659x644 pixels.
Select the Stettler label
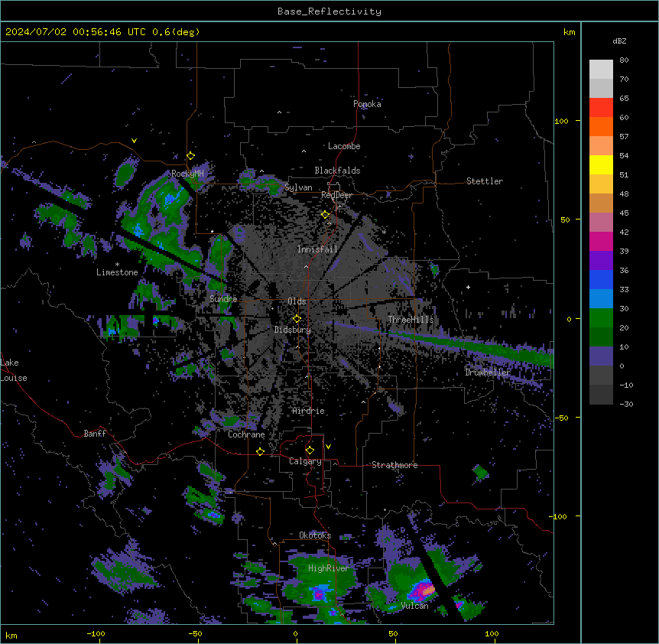pos(485,181)
